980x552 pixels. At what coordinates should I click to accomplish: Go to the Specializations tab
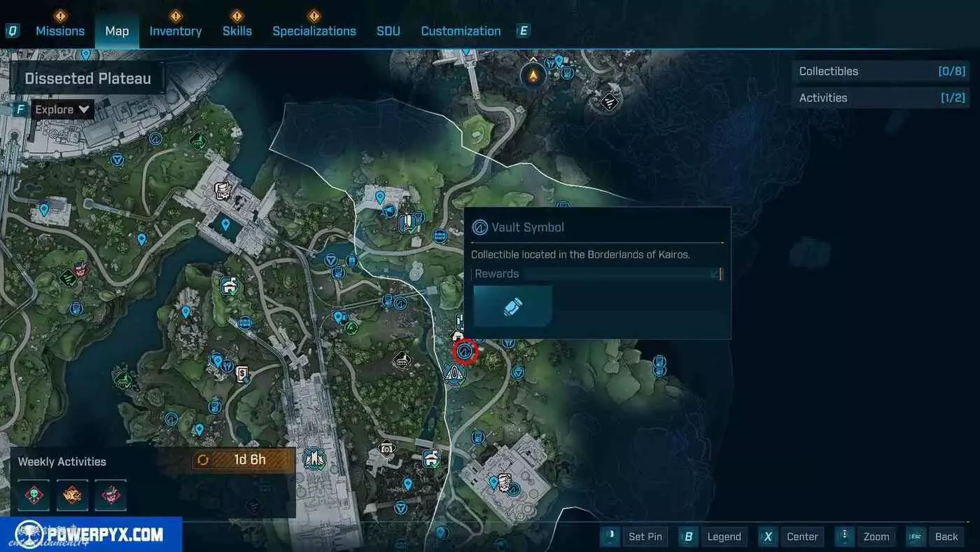point(314,31)
